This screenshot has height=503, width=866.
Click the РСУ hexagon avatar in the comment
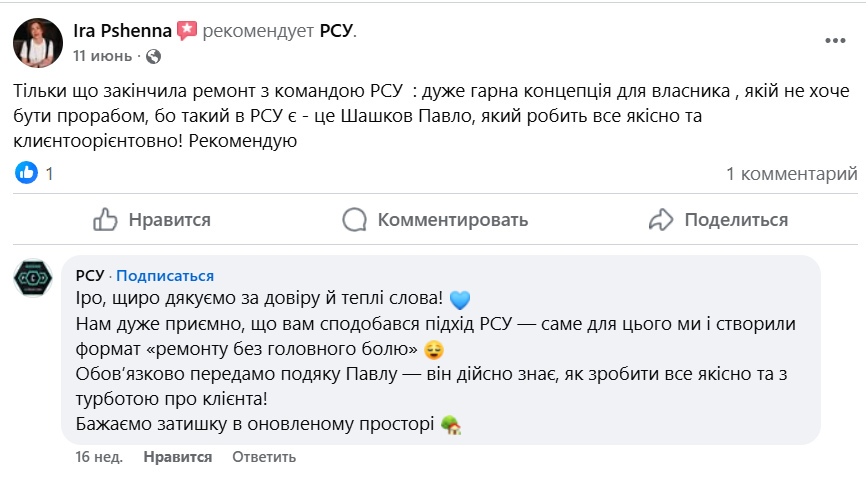(32, 277)
